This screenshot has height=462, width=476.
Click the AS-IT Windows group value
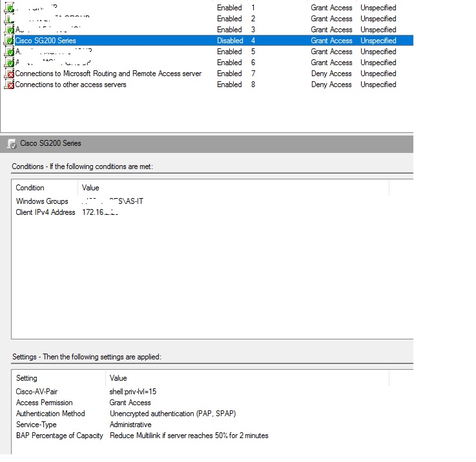(x=112, y=201)
